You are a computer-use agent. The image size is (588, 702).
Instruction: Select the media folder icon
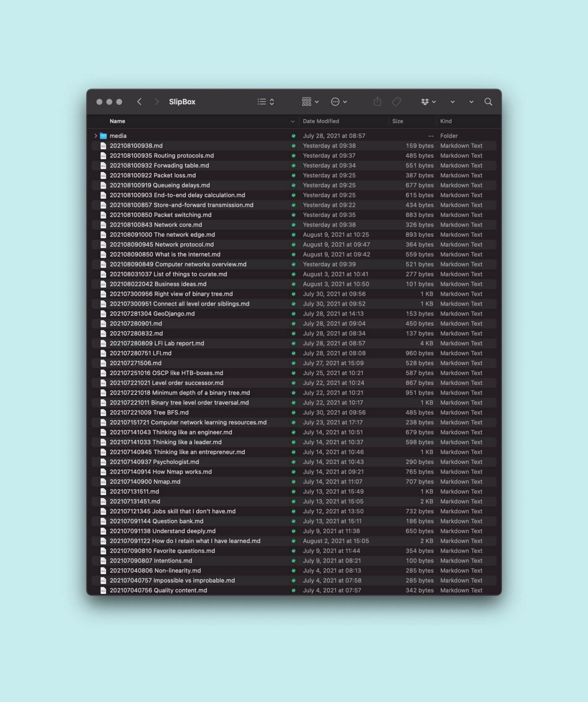click(103, 136)
